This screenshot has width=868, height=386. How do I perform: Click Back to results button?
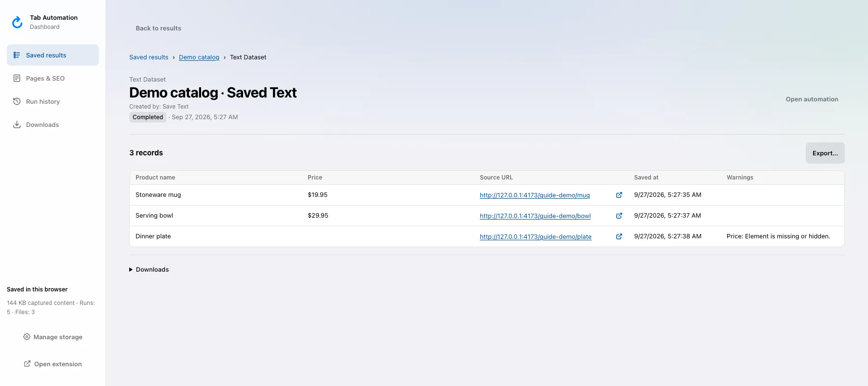coord(158,28)
